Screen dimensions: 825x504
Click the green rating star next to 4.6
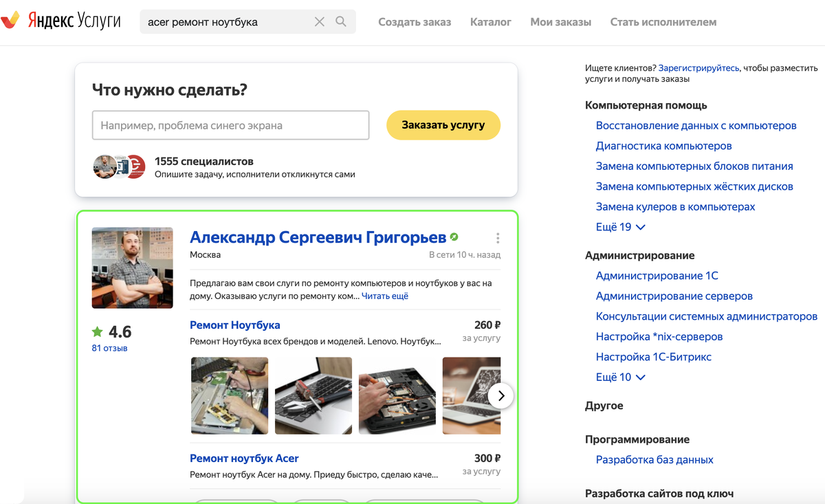(97, 332)
